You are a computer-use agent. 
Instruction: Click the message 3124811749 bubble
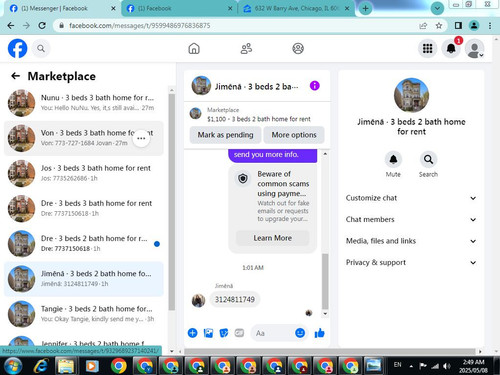235,299
